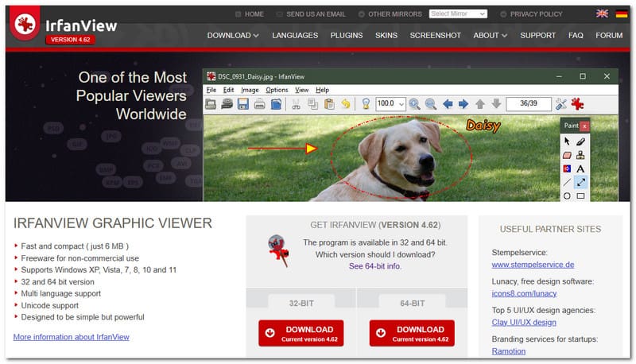Open settings via the tools wrench icon
The image size is (636, 364).
point(561,104)
